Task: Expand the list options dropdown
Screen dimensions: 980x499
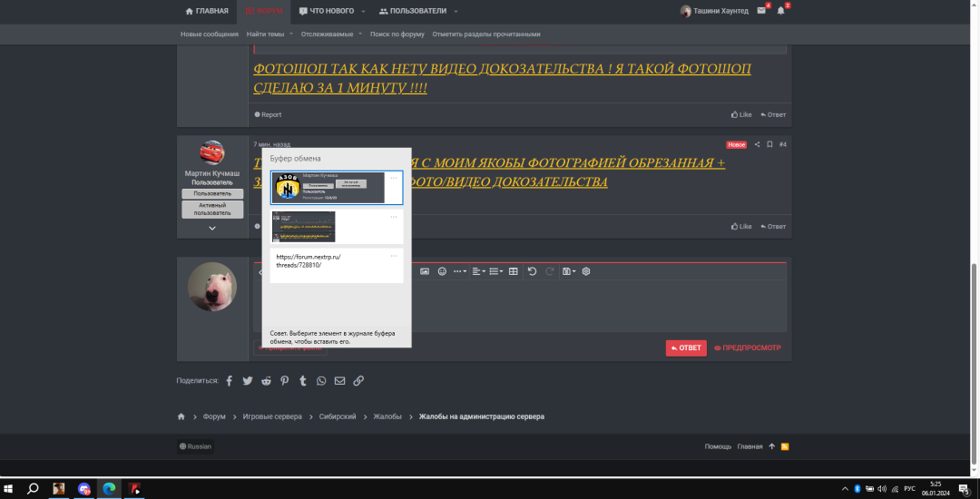Action: [495, 271]
